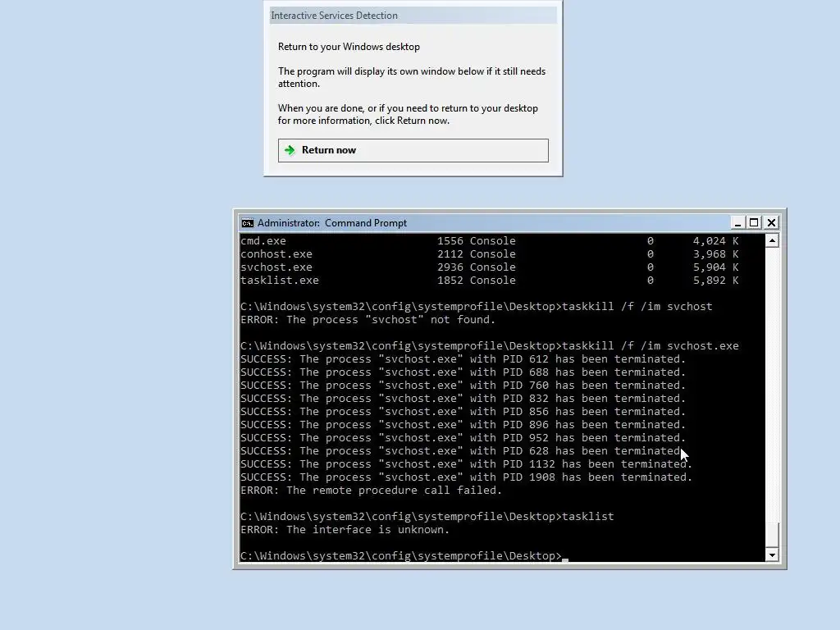
Task: Click the scrollbar up arrow in Command Prompt
Action: pyautogui.click(x=772, y=240)
